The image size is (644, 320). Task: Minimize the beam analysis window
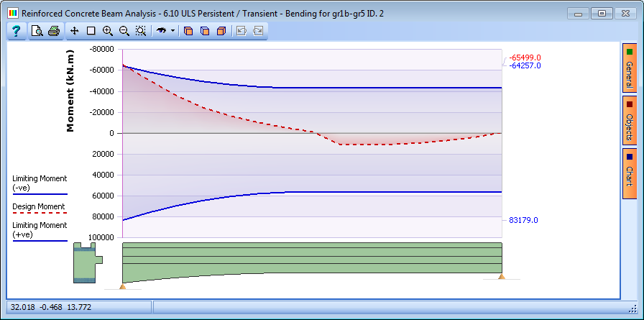click(x=579, y=14)
